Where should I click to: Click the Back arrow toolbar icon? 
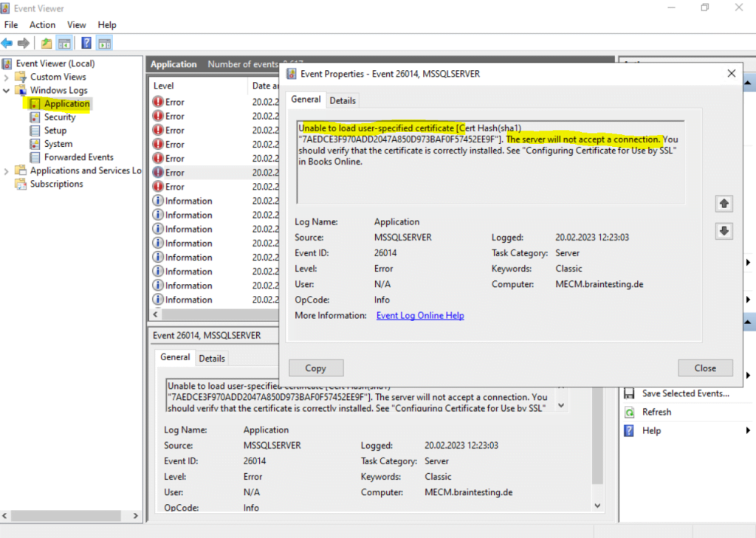point(7,44)
